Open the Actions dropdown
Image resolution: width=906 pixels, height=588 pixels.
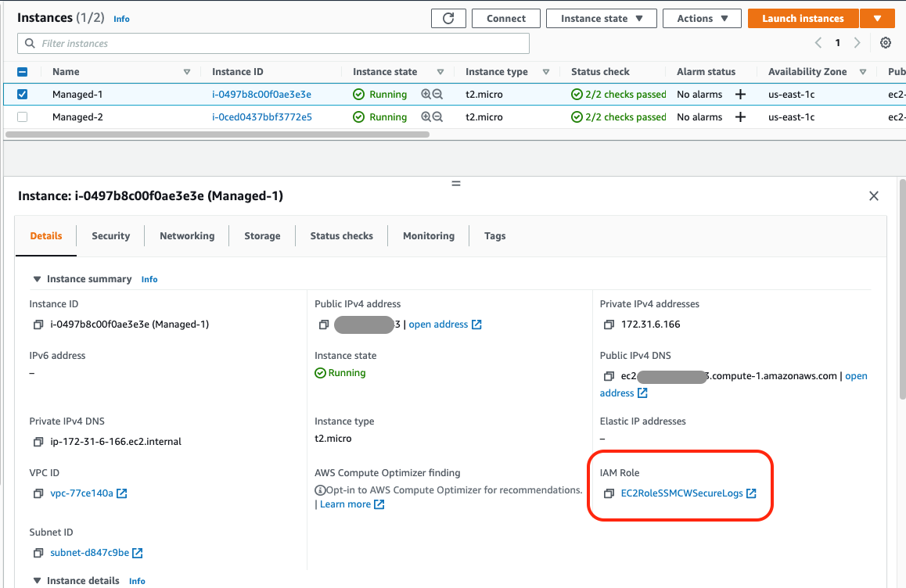[701, 18]
